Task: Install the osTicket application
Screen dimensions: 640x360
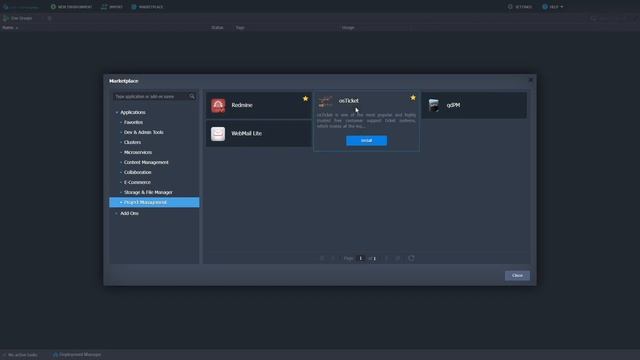Action: coord(367,140)
